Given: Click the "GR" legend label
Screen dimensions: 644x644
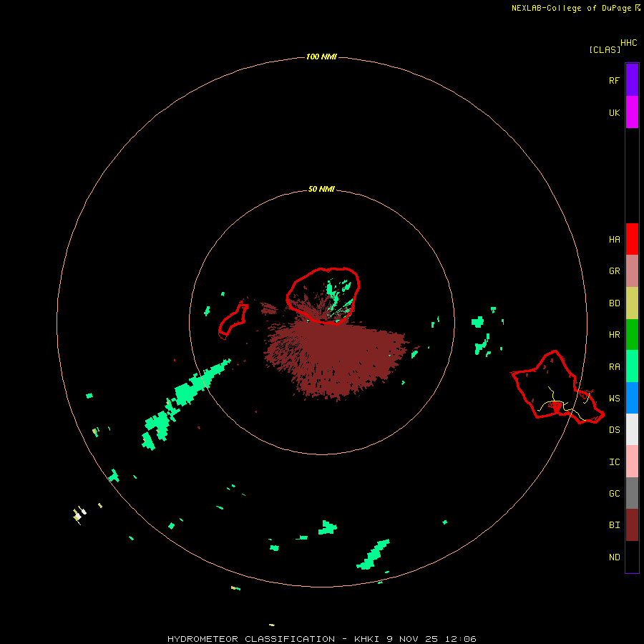Looking at the screenshot, I should coord(614,271).
